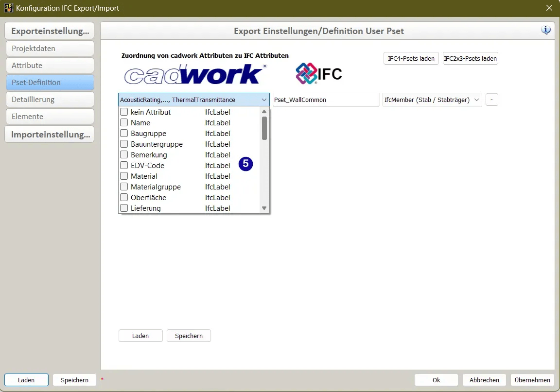Switch to the Projektdaten tab
Image resolution: width=560 pixels, height=392 pixels.
click(50, 49)
